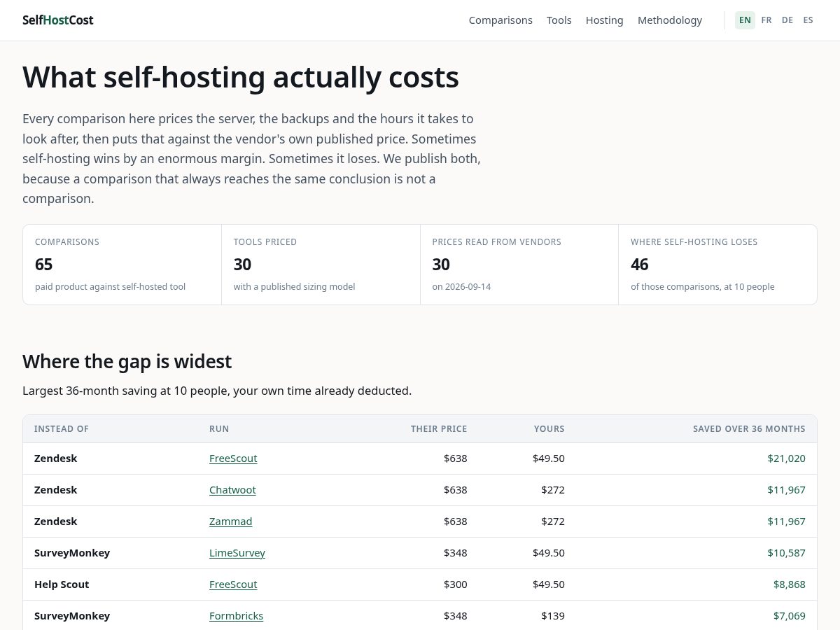Viewport: 840px width, 630px height.
Task: Click the $7,069 saving value
Action: click(790, 616)
